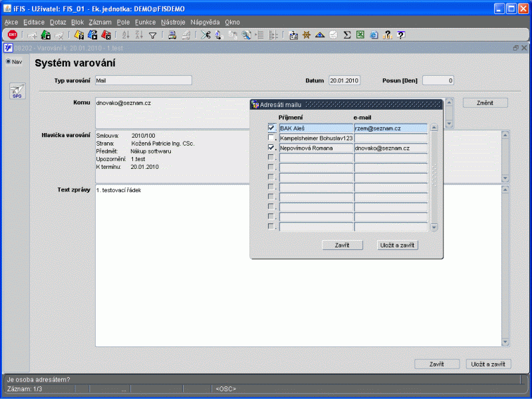532x399 pixels.
Task: Click the question mark with person help icon
Action: click(387, 35)
